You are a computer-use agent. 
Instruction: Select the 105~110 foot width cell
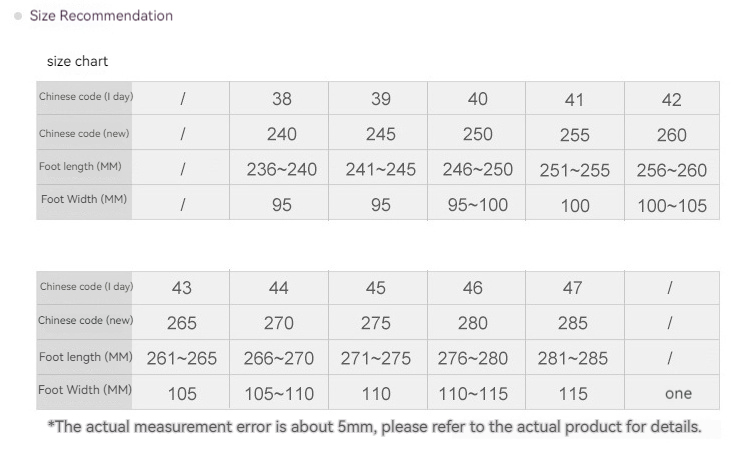click(x=279, y=394)
